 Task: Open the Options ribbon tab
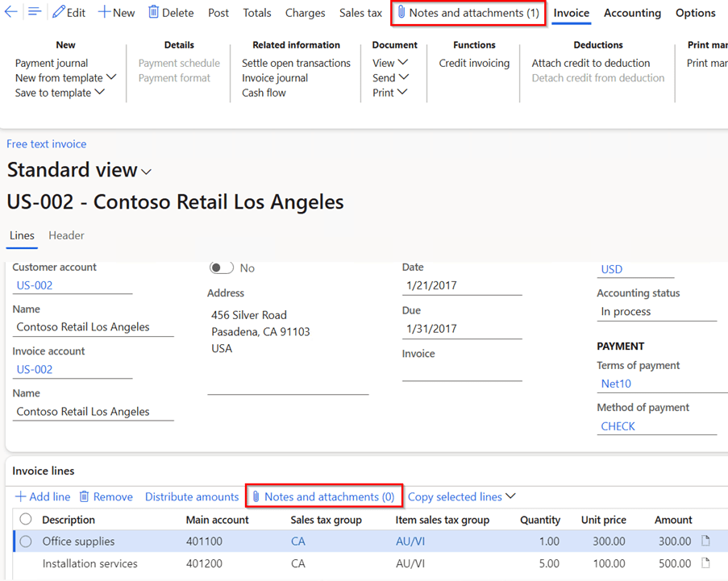(x=696, y=13)
